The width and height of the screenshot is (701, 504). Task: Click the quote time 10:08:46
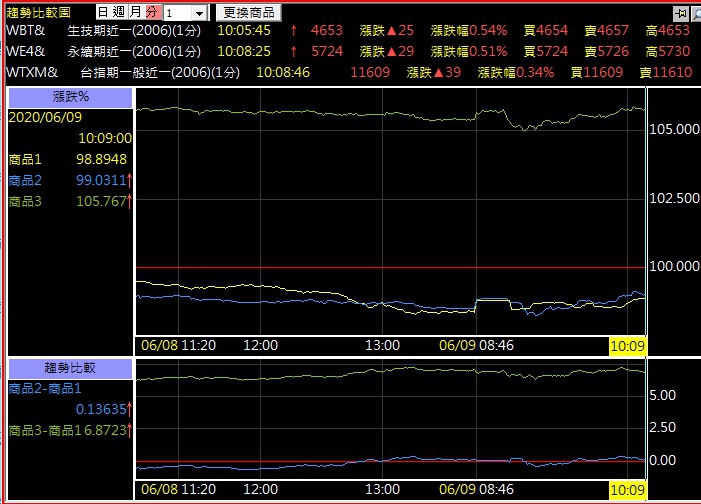[283, 72]
